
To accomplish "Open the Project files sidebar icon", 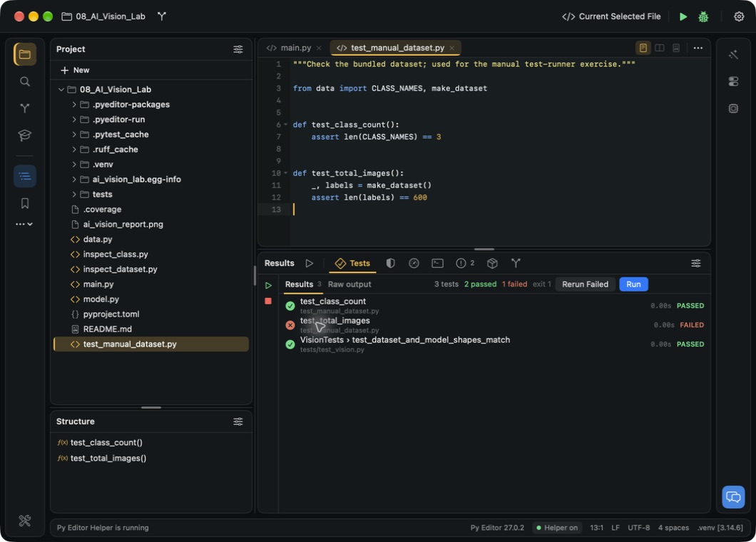I will pos(24,54).
